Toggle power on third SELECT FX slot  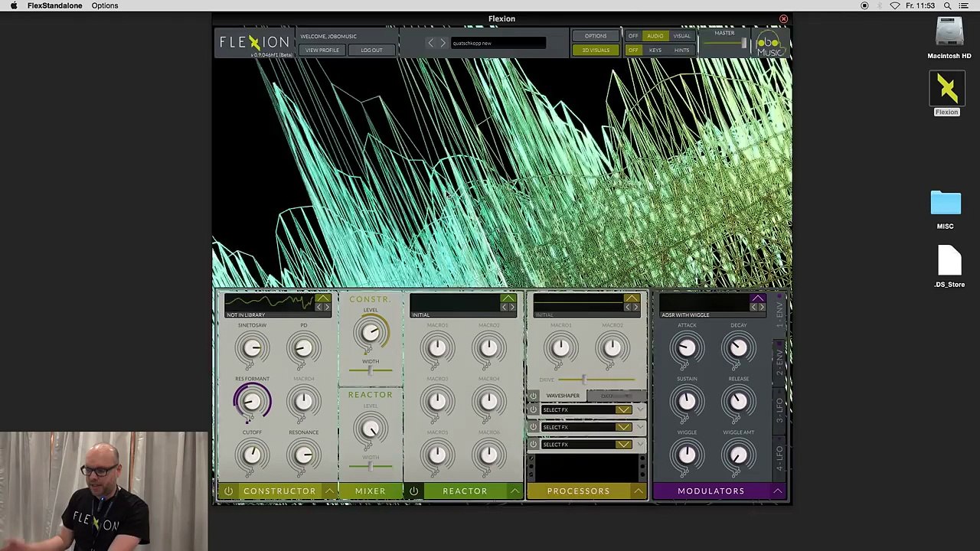[x=534, y=444]
